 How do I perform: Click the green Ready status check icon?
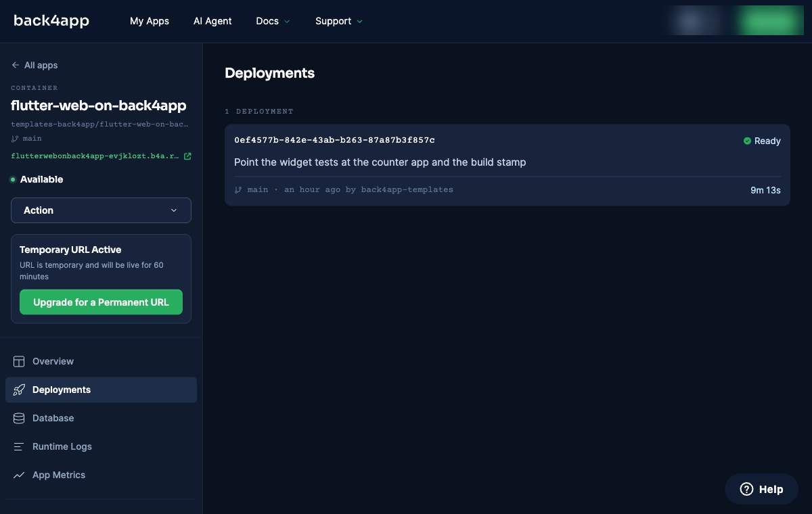(747, 141)
